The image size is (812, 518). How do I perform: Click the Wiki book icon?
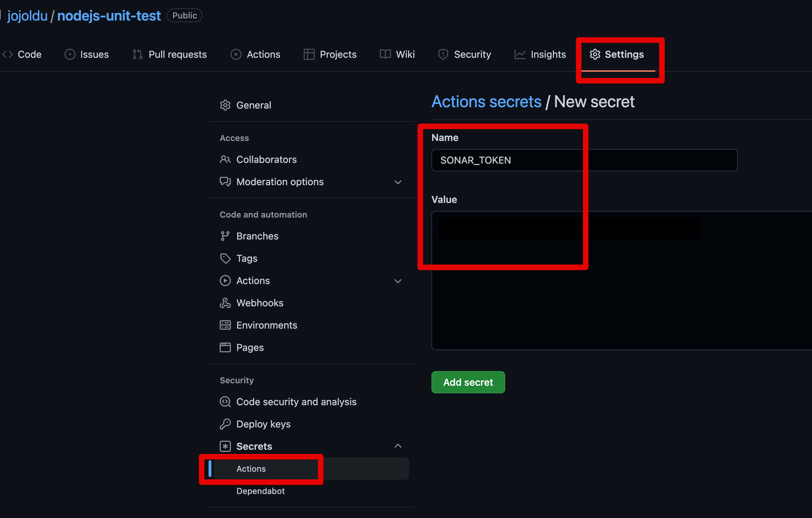[x=385, y=54]
